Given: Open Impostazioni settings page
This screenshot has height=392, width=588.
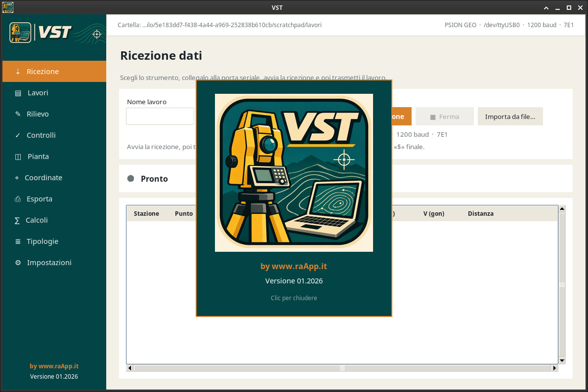Looking at the screenshot, I should [x=54, y=263].
